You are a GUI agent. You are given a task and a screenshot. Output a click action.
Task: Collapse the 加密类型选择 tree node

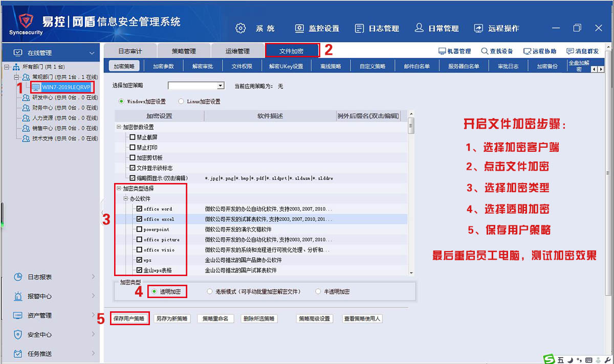click(x=119, y=189)
